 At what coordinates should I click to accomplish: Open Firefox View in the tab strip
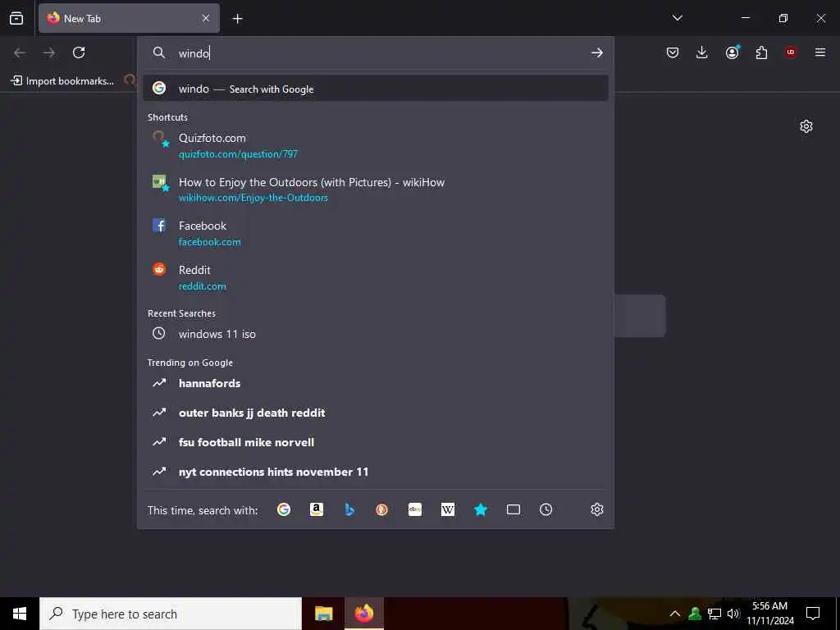click(16, 18)
